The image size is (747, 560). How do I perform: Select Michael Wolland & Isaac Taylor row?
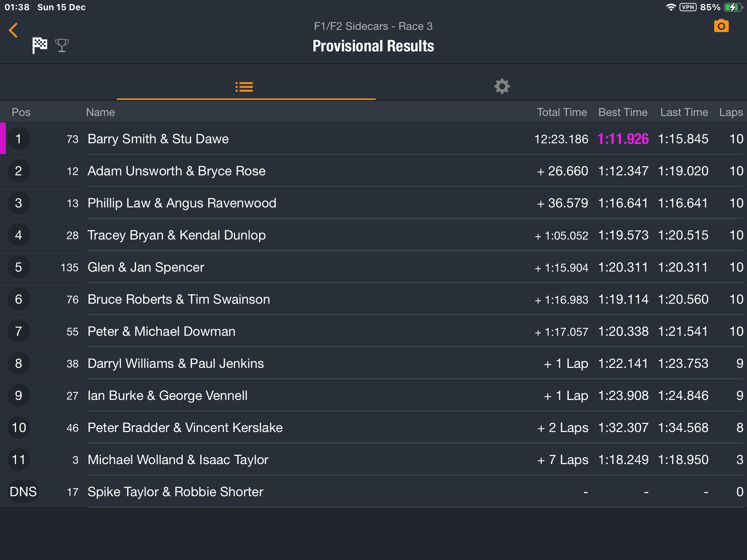pos(373,459)
